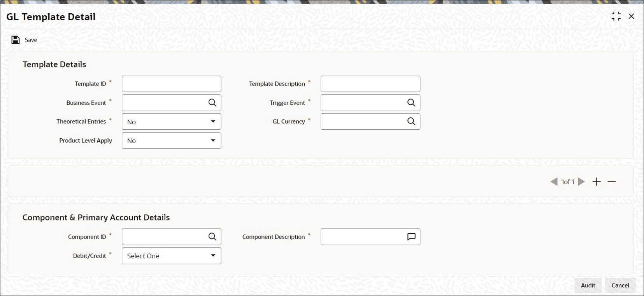Click the GL Template Detail title
The image size is (644, 296).
[51, 17]
